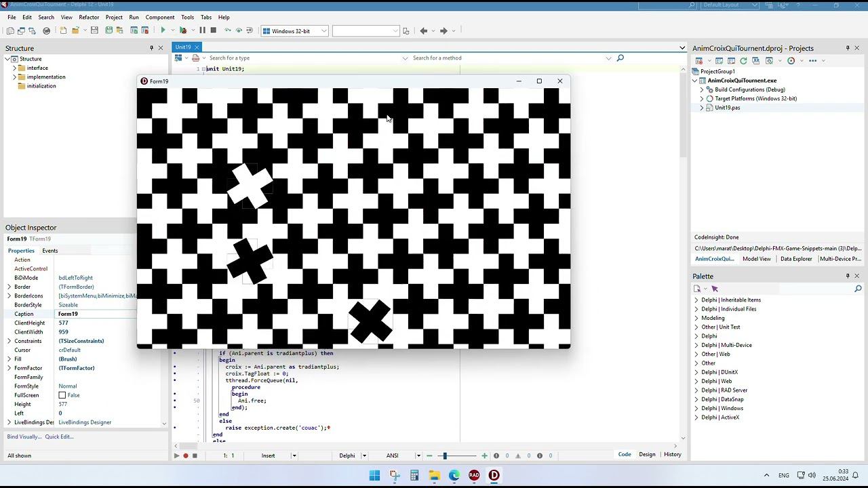The height and width of the screenshot is (488, 868).
Task: Select ProjectGroup1 in the Projects tree
Action: click(717, 72)
